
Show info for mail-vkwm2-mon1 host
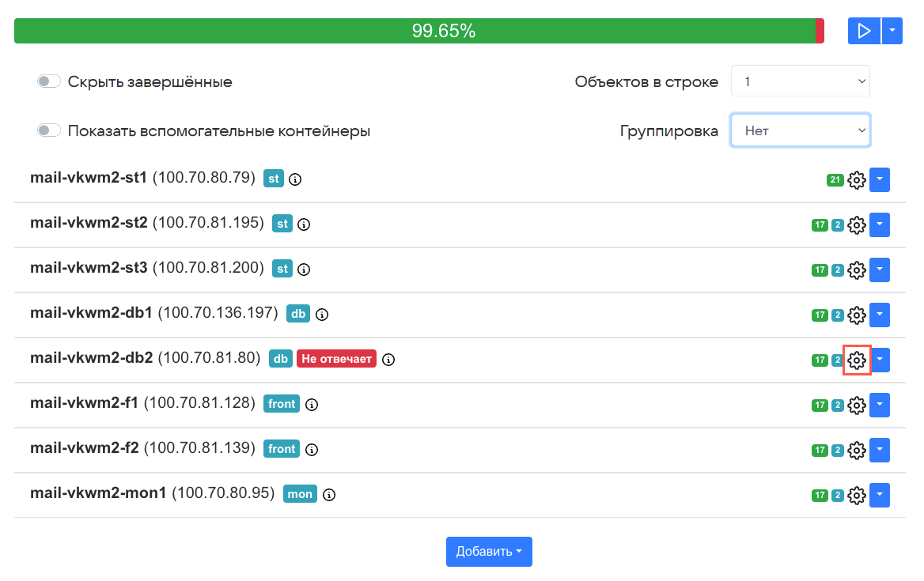(330, 495)
